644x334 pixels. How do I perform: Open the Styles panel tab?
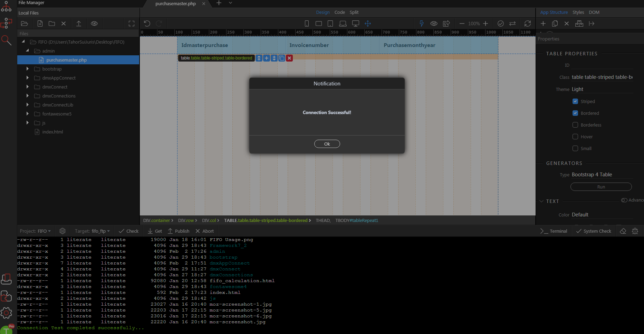[x=578, y=12]
